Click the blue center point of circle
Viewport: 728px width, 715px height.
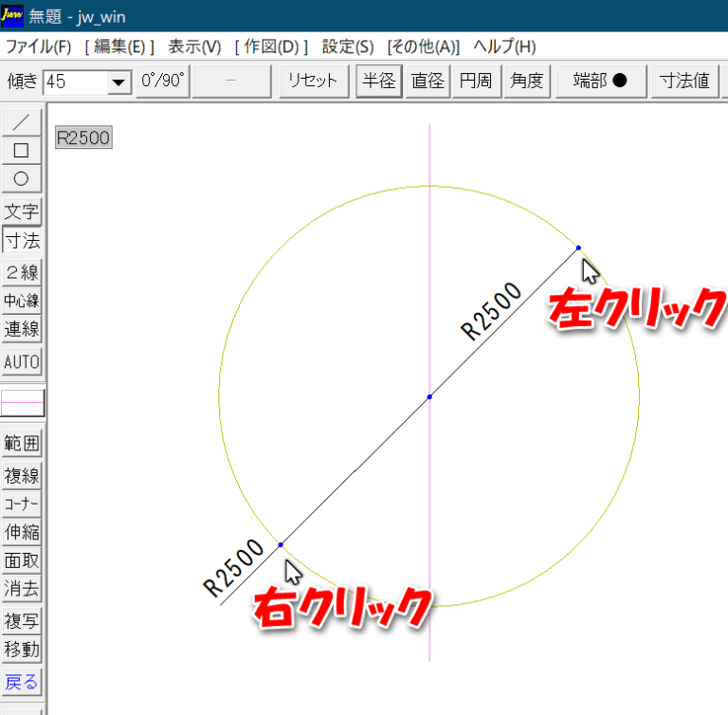(429, 396)
